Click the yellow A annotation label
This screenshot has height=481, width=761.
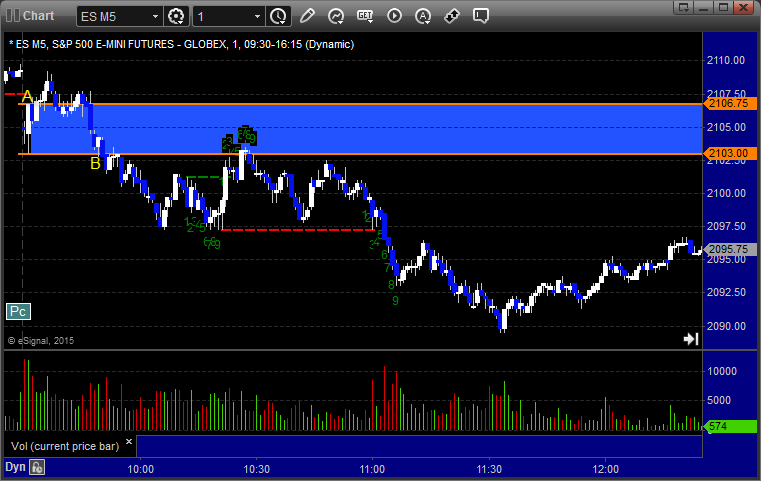click(x=27, y=97)
